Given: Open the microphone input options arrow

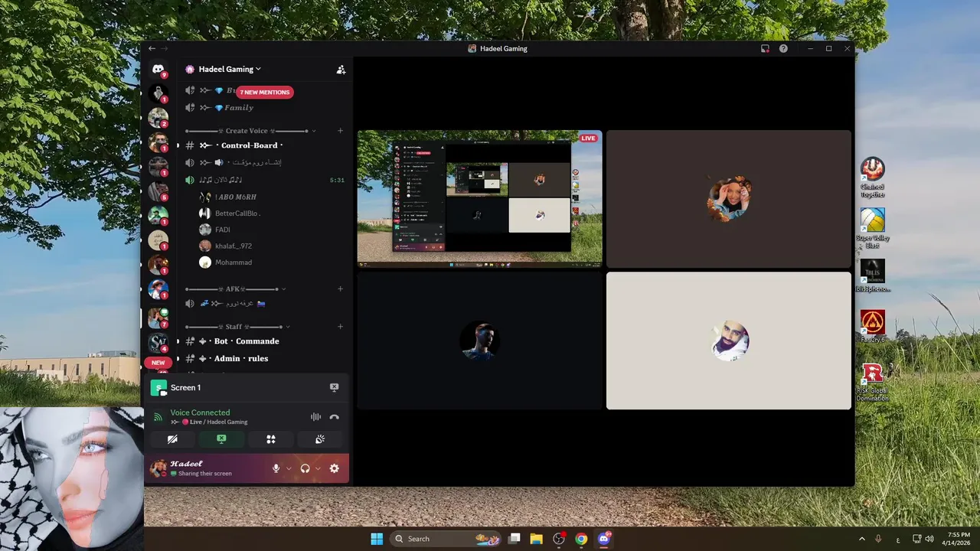Looking at the screenshot, I should tap(289, 468).
